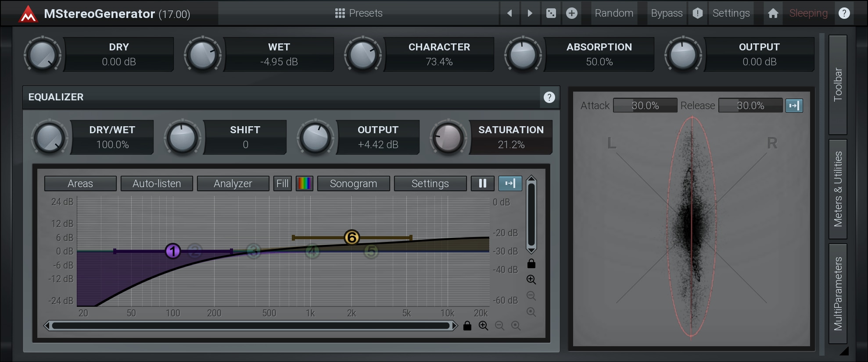The height and width of the screenshot is (362, 868).
Task: Click the lock icon below horizontal scrollbar
Action: pyautogui.click(x=467, y=326)
